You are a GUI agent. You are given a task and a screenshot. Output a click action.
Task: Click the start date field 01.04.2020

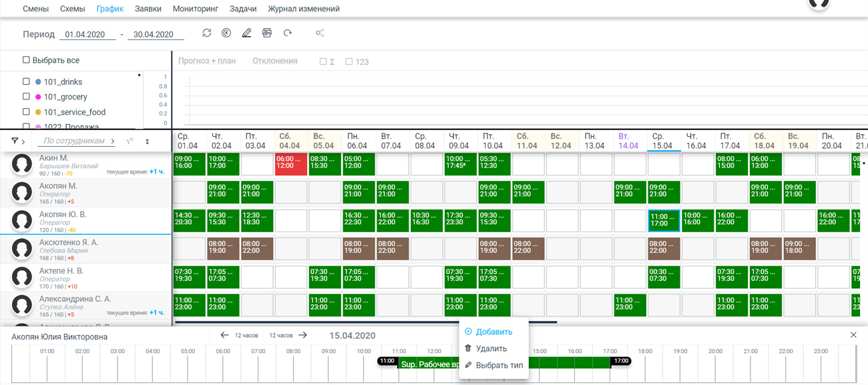[x=87, y=35]
